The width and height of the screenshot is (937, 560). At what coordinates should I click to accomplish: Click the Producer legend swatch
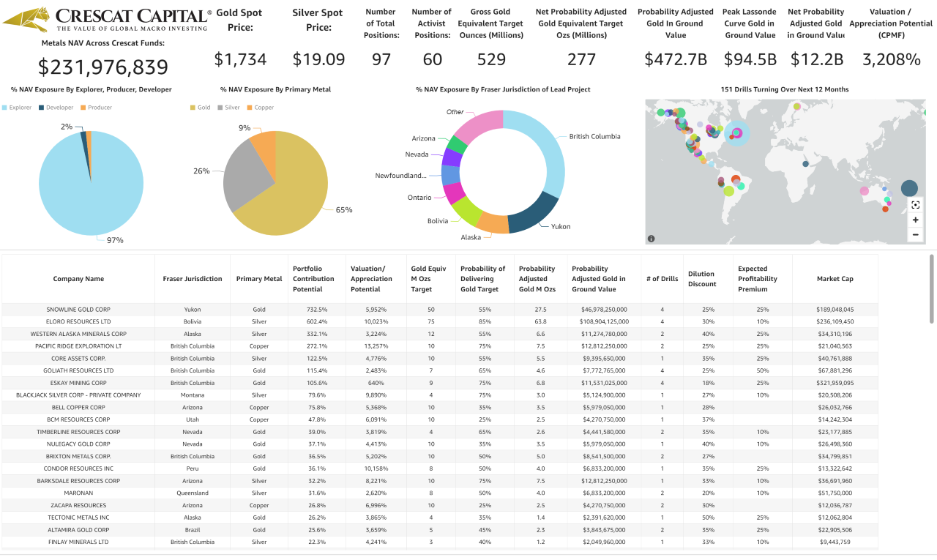coord(83,108)
